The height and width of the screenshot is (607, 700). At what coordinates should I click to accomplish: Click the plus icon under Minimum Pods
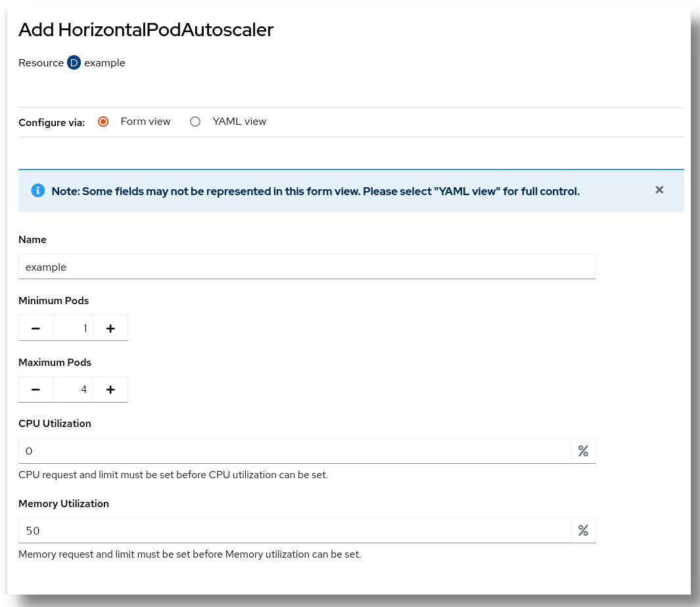[x=110, y=327]
